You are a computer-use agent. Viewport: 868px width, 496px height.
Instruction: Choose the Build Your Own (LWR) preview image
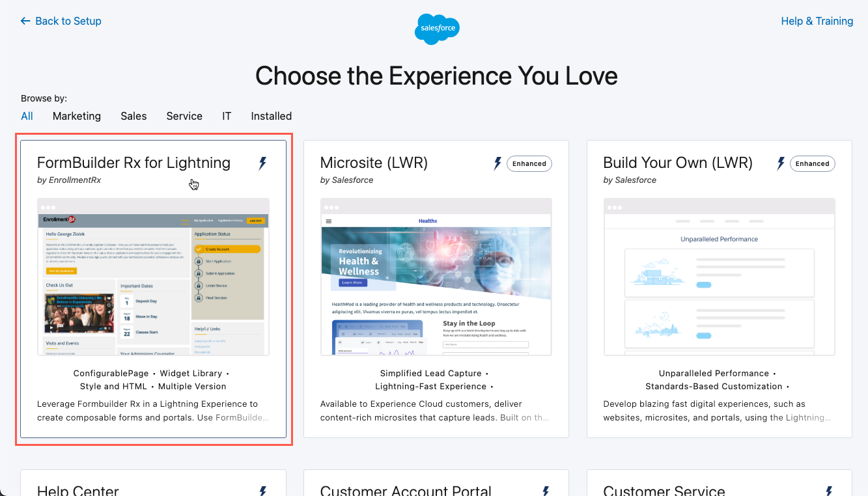[720, 277]
